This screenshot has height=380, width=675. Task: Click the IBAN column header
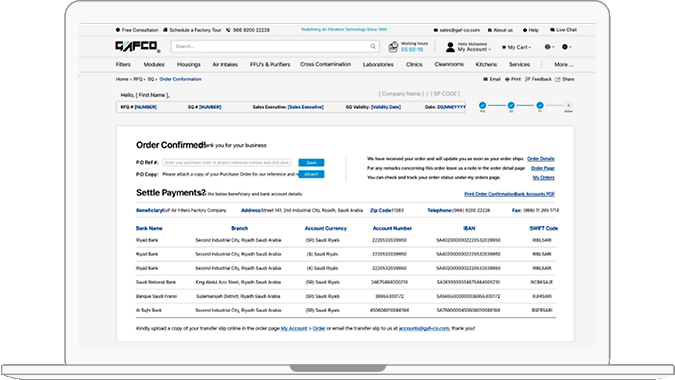469,229
